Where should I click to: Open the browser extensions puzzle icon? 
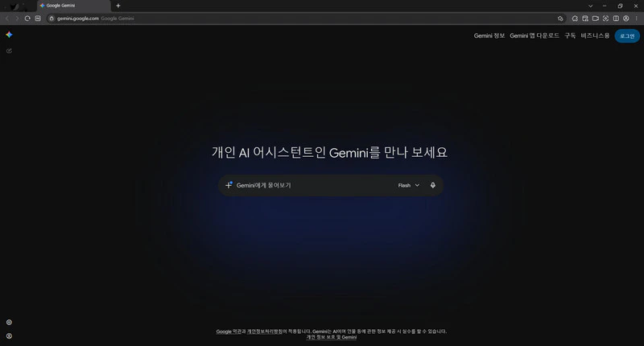pos(575,19)
